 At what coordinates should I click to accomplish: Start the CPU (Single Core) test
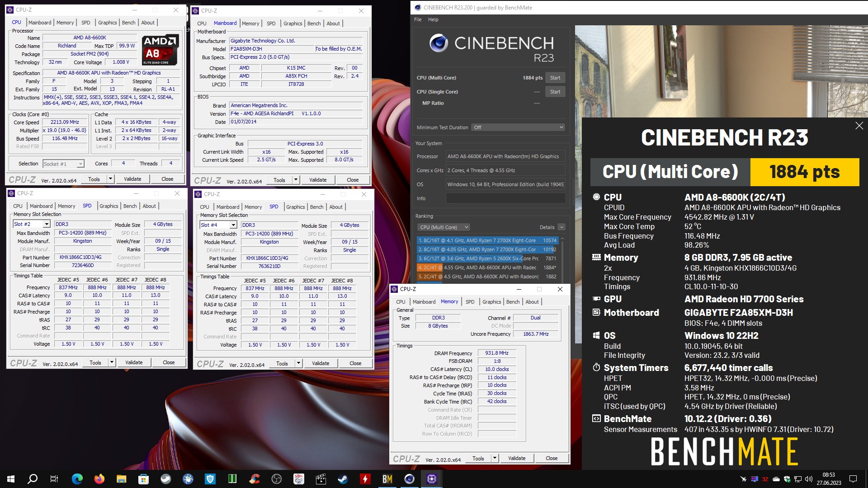pyautogui.click(x=555, y=92)
